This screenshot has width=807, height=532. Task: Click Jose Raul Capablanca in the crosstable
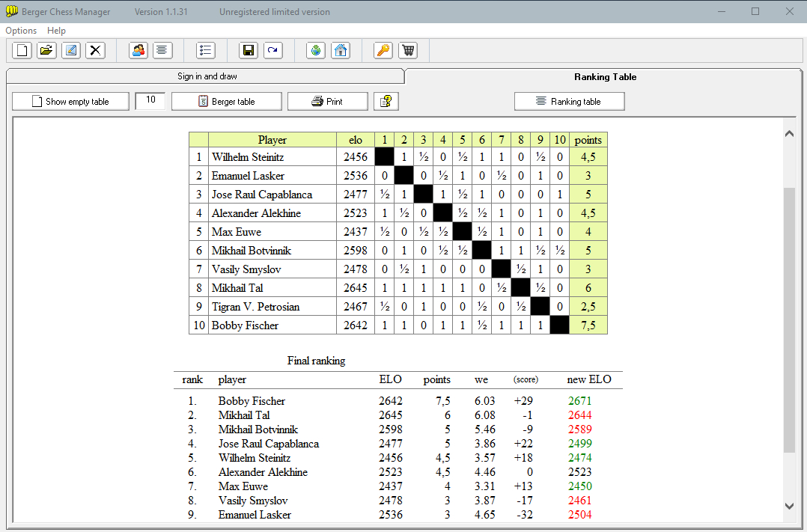tap(262, 195)
